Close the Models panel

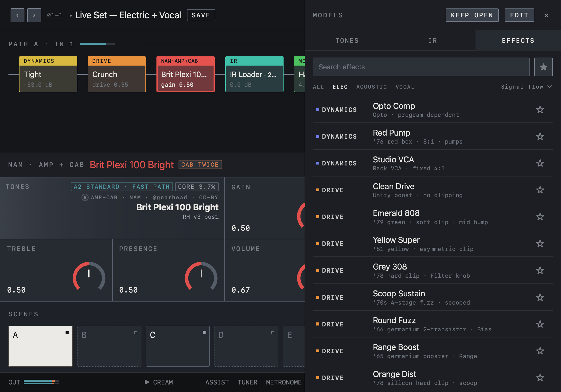(546, 15)
